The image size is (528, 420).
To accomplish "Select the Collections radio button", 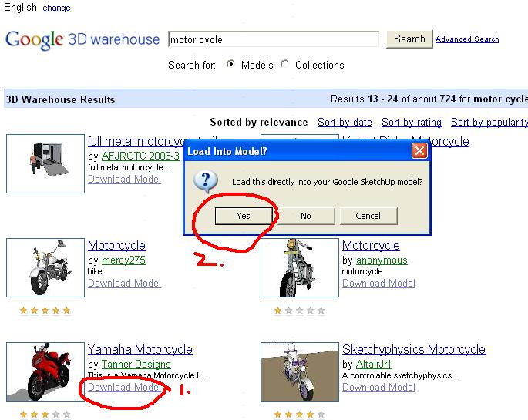I will coord(284,64).
